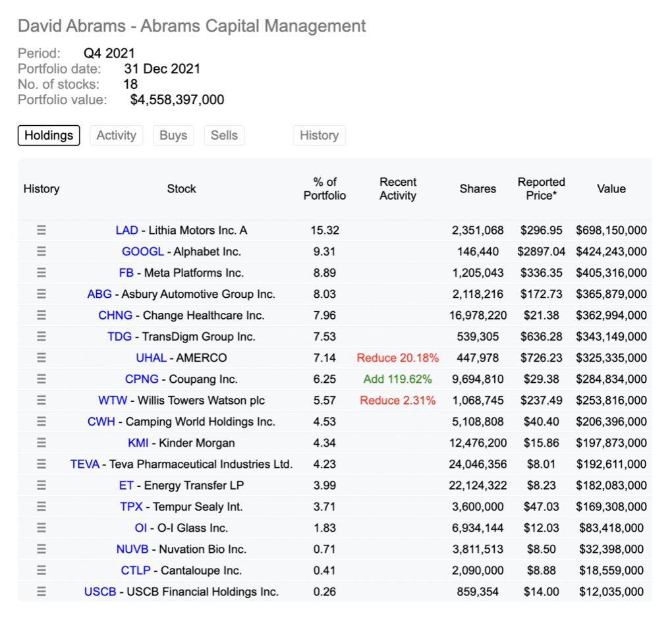Screen dimensions: 672x618
Task: Click the % of Portfolio column header
Action: 324,188
